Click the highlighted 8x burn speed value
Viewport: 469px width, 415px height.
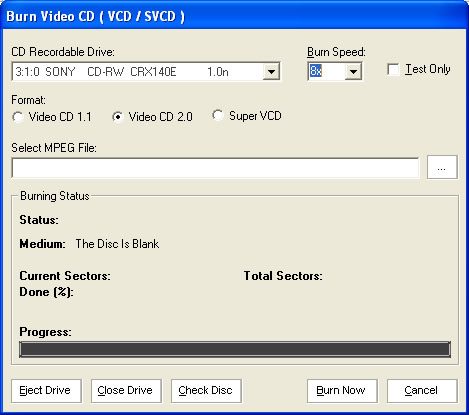(x=315, y=71)
